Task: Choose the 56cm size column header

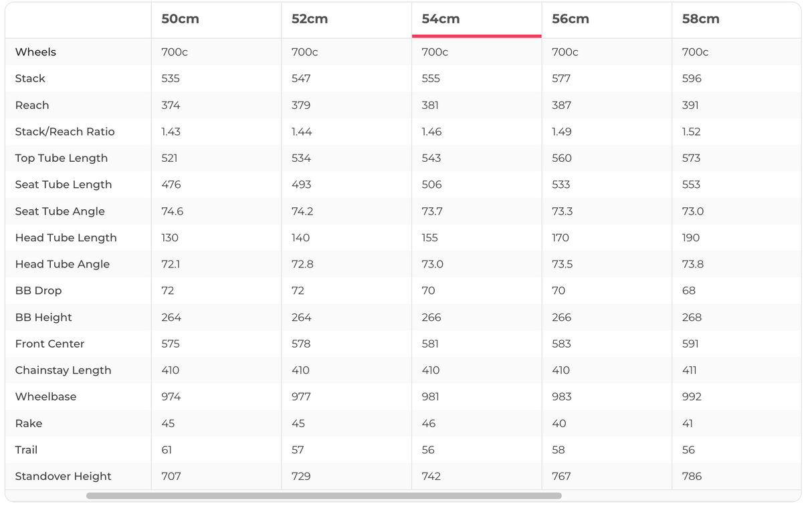Action: (571, 19)
